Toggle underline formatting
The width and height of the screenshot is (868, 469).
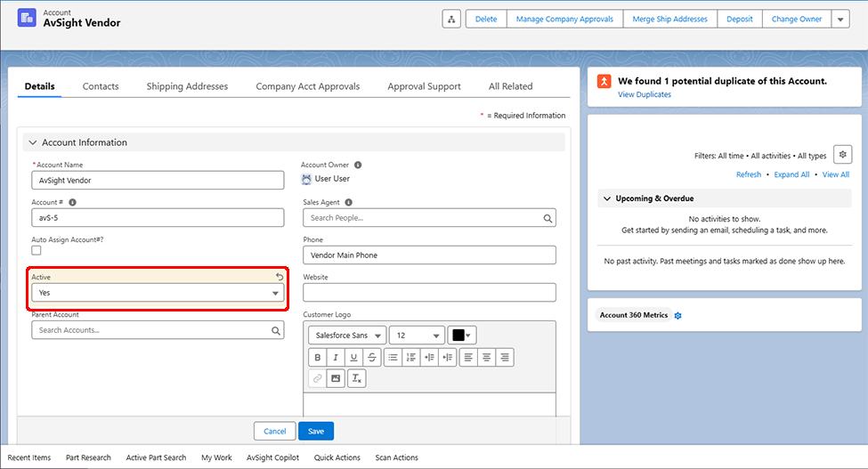(353, 357)
